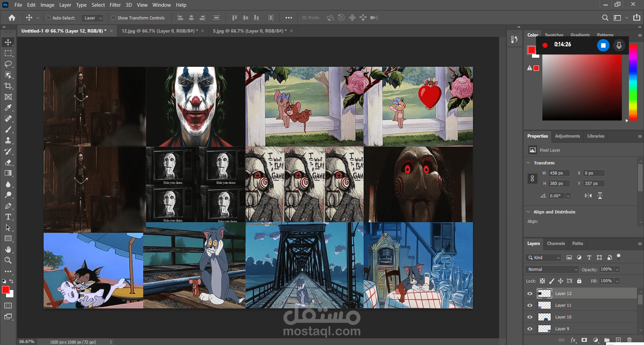Select the Clone Stamp tool
Viewport: 644px width, 345px height.
tap(8, 140)
